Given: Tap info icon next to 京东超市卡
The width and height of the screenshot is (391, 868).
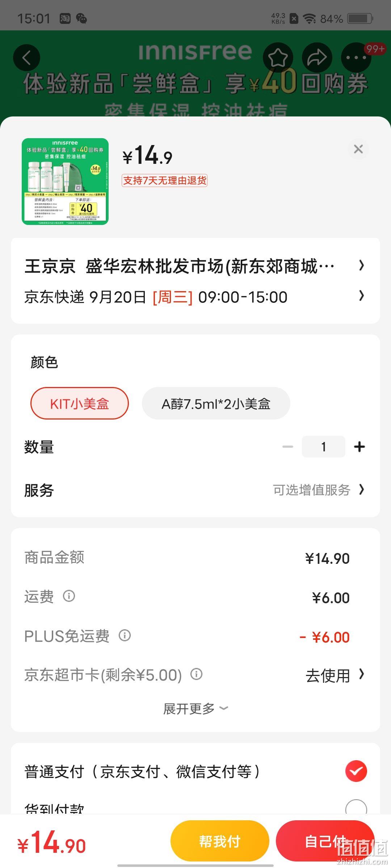Looking at the screenshot, I should point(197,674).
